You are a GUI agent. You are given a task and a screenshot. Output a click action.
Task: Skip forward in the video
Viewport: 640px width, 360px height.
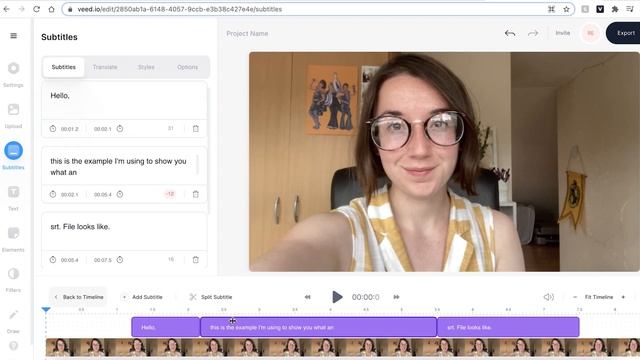tap(396, 297)
